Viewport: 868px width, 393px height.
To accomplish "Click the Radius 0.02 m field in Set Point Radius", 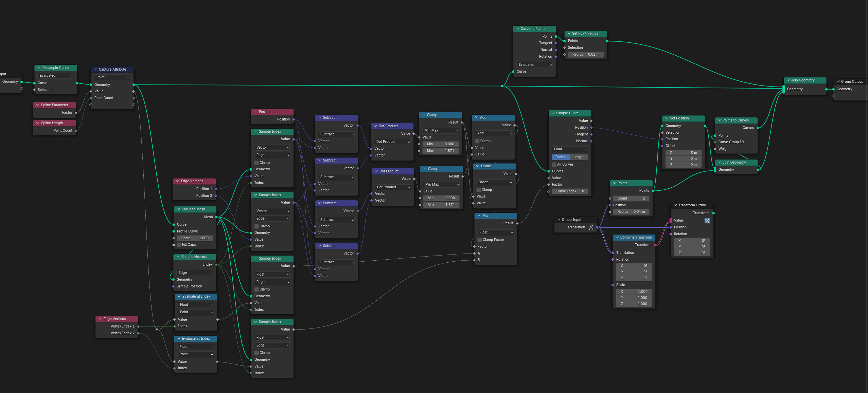I will pyautogui.click(x=585, y=55).
